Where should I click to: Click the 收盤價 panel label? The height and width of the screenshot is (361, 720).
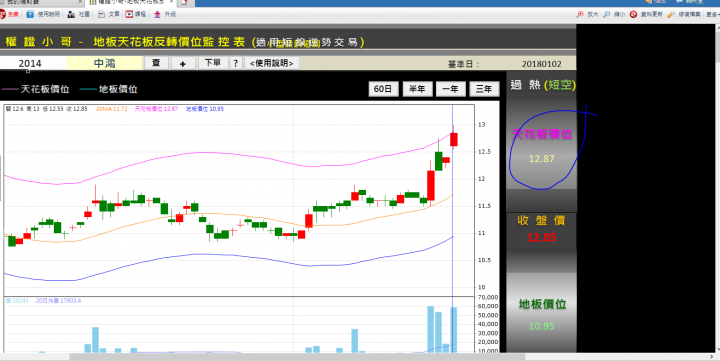click(541, 220)
